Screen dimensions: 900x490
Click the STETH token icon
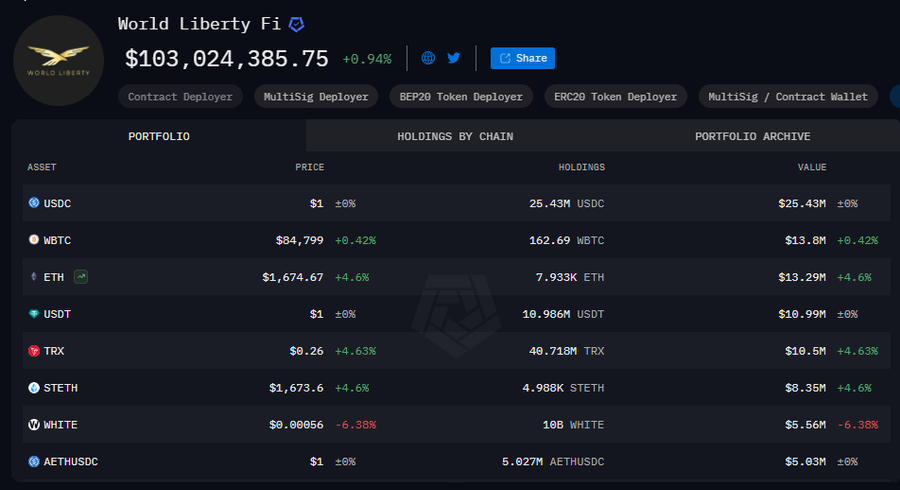(x=34, y=388)
